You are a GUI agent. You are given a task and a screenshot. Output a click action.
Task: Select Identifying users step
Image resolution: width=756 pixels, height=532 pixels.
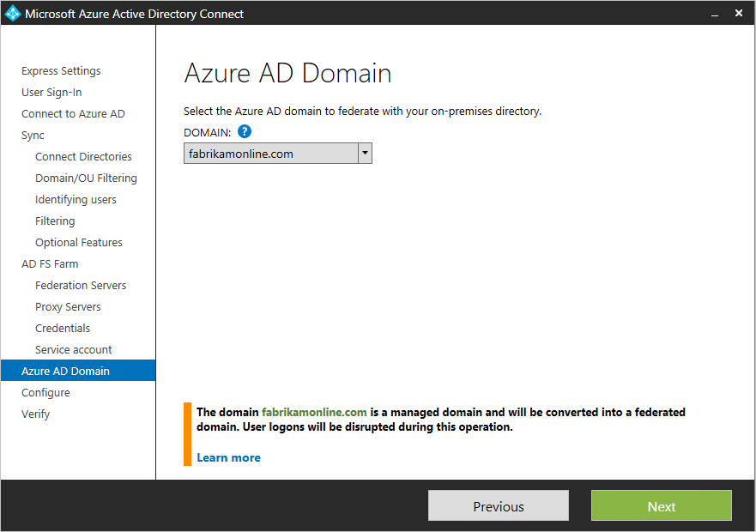[76, 200]
